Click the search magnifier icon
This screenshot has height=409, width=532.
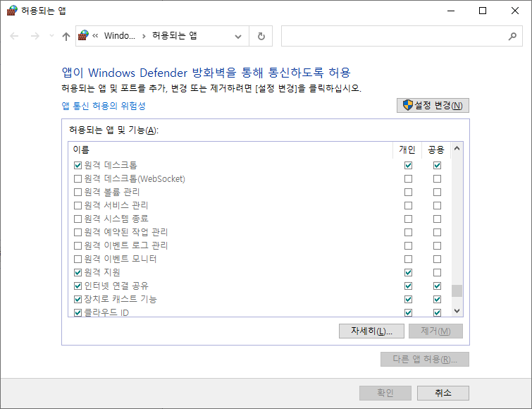[512, 36]
